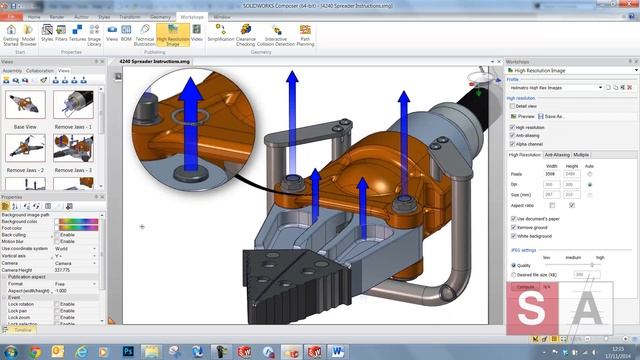The height and width of the screenshot is (360, 640).
Task: Enable the Back culling checkbox
Action: click(x=57, y=235)
